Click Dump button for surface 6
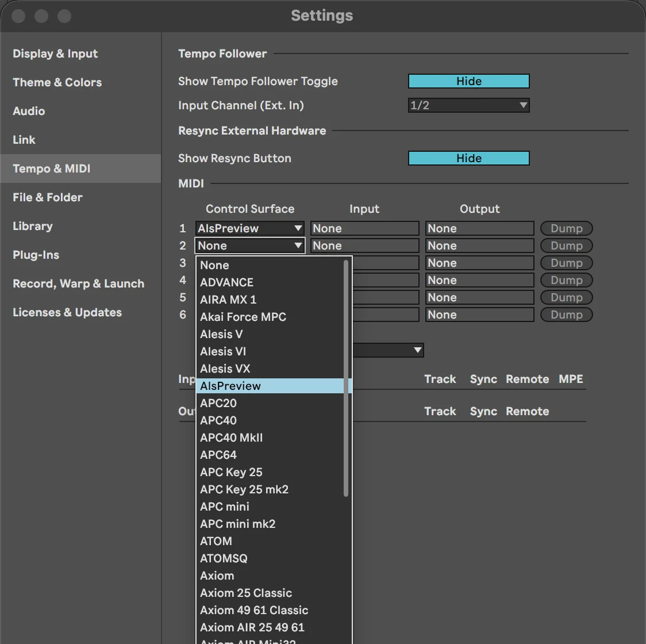 pyautogui.click(x=567, y=315)
